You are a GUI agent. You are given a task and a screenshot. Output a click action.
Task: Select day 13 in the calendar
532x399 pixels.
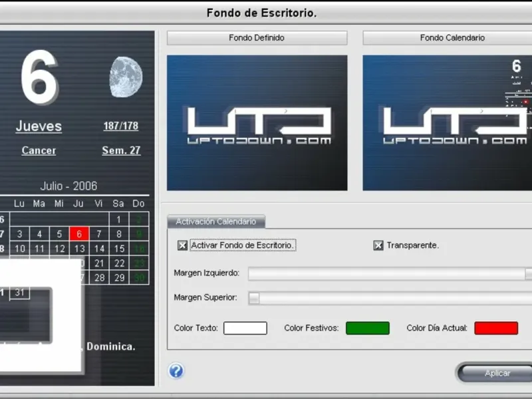pos(79,248)
